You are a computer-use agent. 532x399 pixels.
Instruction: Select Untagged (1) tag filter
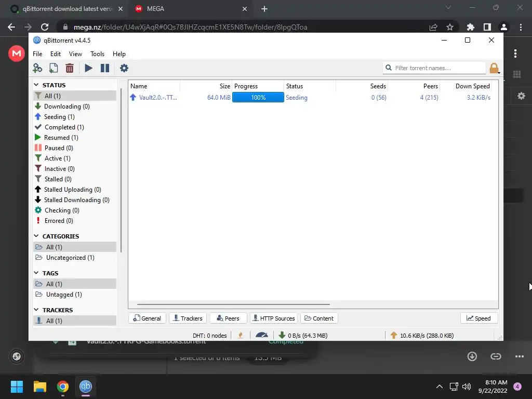click(75, 295)
